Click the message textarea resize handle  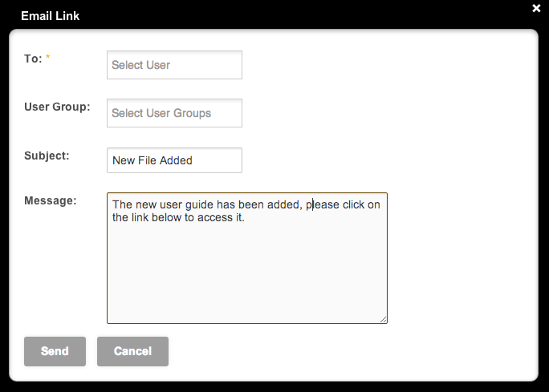[384, 320]
